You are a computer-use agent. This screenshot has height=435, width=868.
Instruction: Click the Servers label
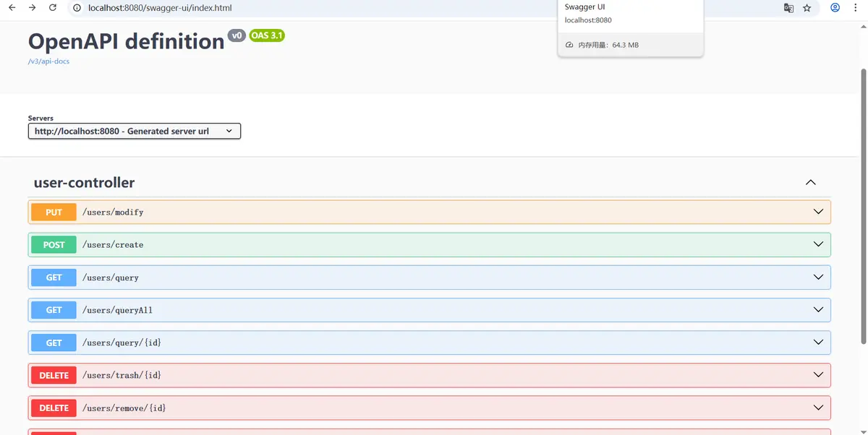coord(41,118)
